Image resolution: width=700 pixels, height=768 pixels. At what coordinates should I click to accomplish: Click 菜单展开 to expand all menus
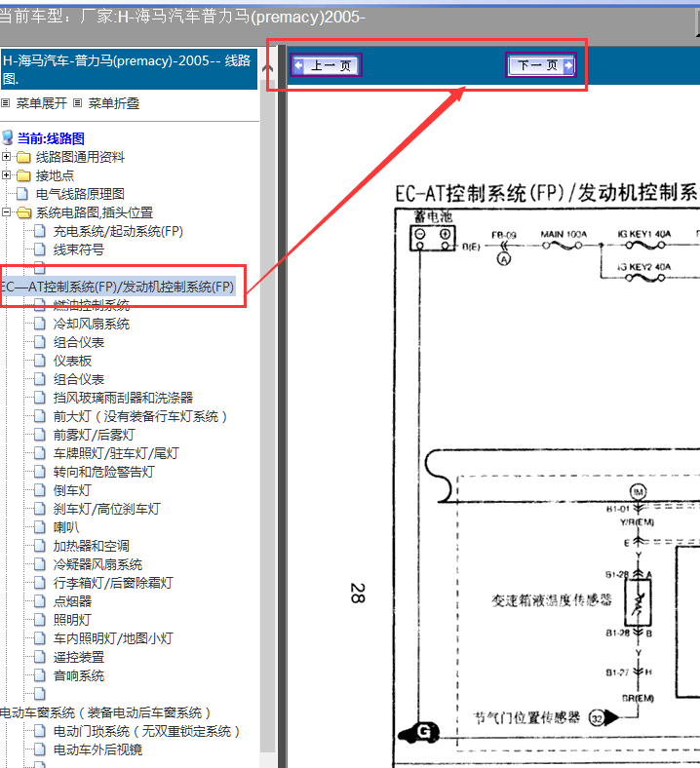click(x=41, y=103)
